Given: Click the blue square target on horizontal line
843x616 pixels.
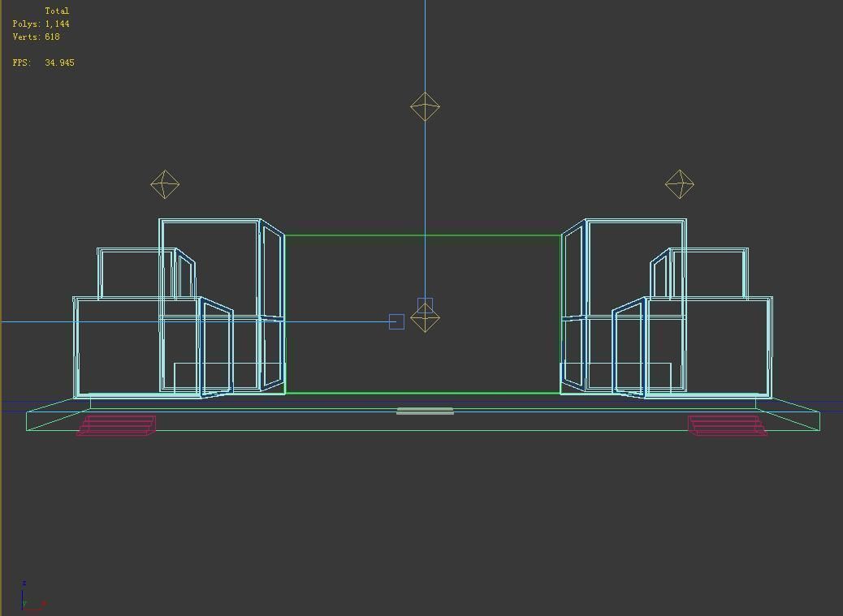Looking at the screenshot, I should point(396,321).
